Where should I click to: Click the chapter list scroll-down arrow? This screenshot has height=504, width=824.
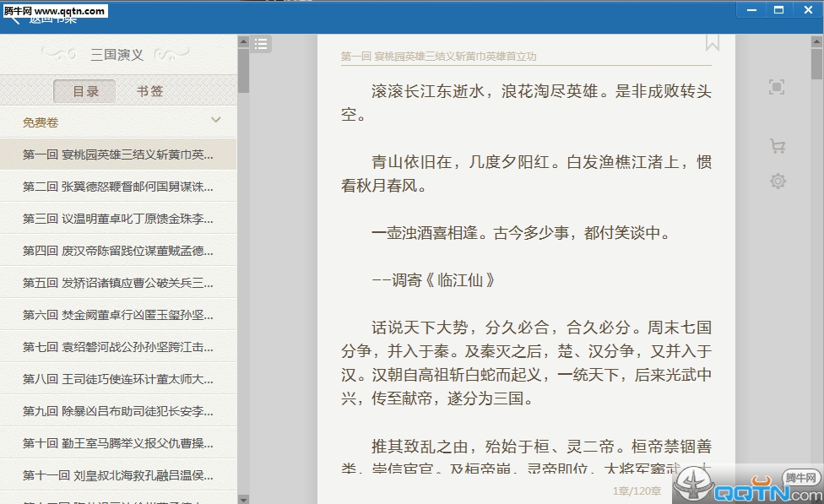click(243, 499)
